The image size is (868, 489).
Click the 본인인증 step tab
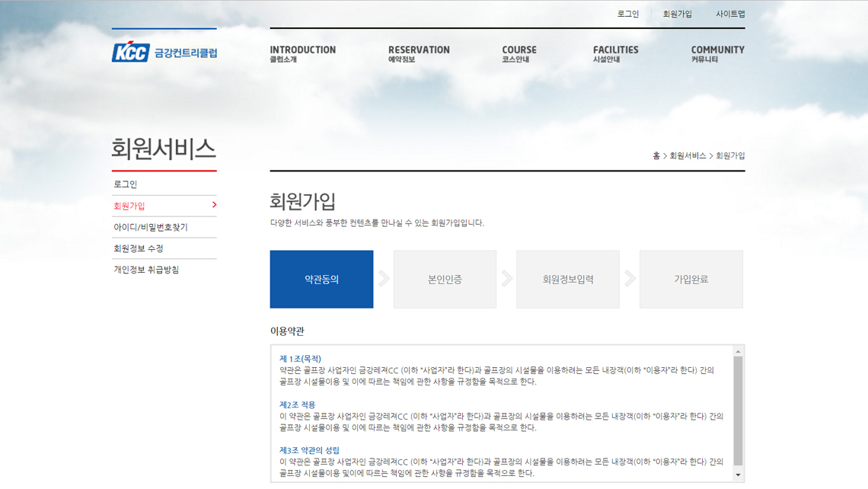coord(445,280)
